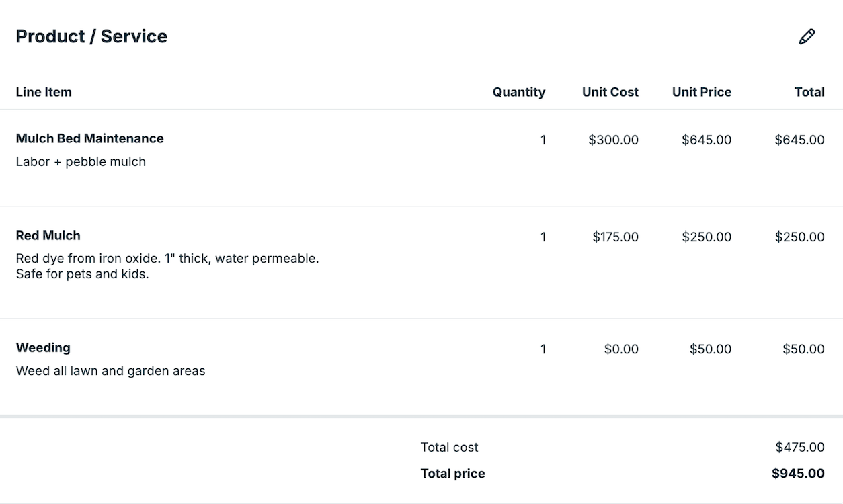Click the Weed all lawn description text
This screenshot has height=504, width=843.
pyautogui.click(x=110, y=370)
